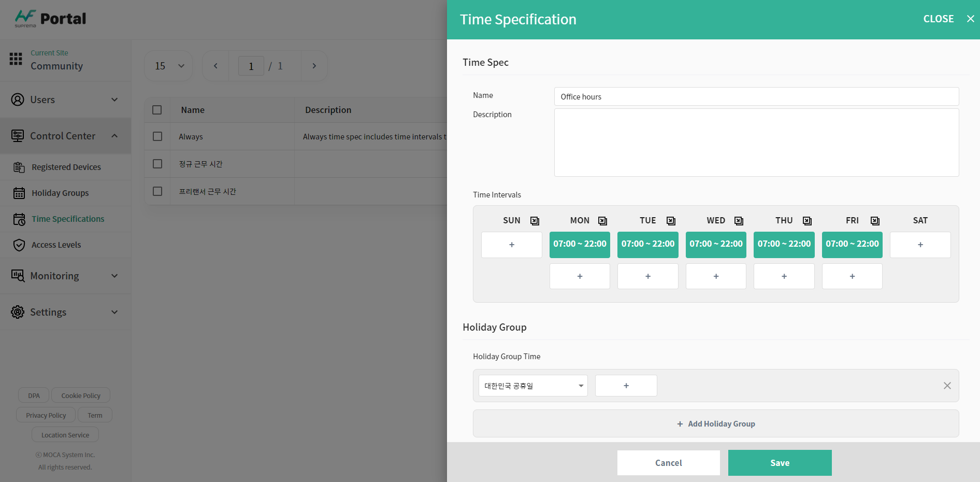Expand the Monitoring sidebar section
Image resolution: width=980 pixels, height=482 pixels.
65,276
